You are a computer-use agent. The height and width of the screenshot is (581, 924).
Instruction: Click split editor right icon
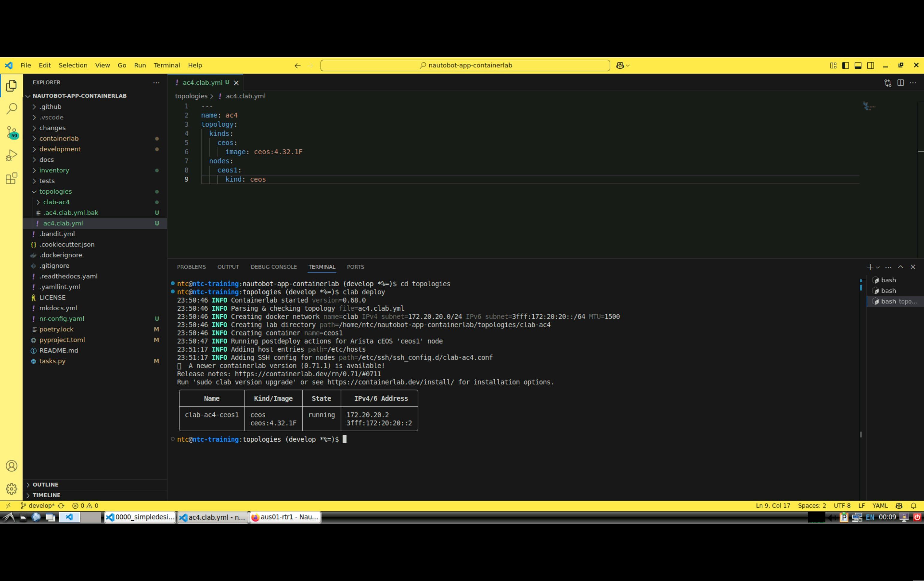pyautogui.click(x=900, y=83)
